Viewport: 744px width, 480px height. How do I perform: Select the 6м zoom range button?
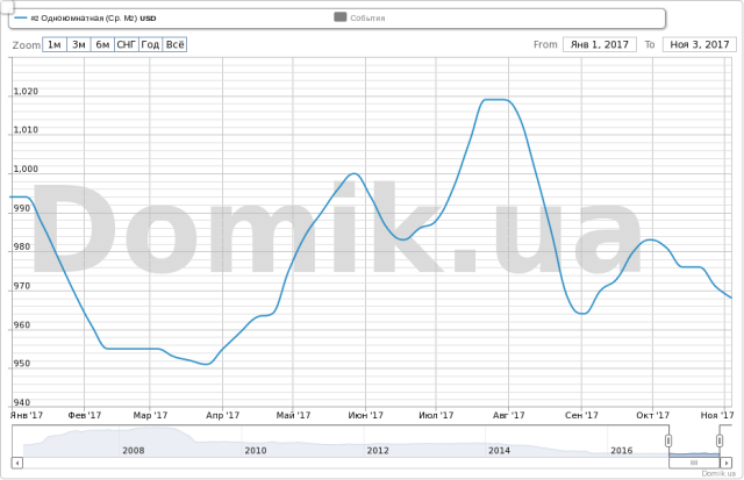[x=102, y=45]
